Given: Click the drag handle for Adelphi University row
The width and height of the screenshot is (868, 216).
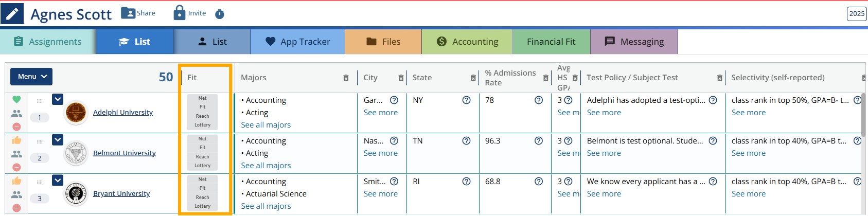Looking at the screenshot, I should pyautogui.click(x=40, y=101).
